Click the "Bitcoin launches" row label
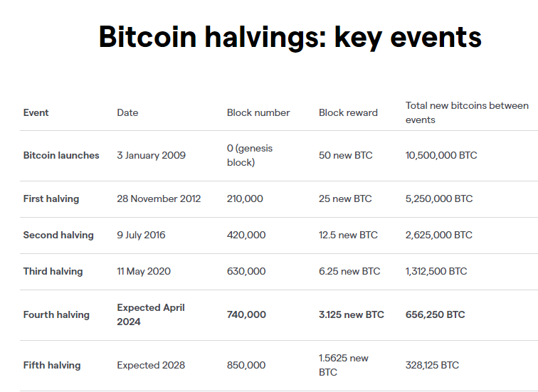The image size is (538, 392). (61, 155)
